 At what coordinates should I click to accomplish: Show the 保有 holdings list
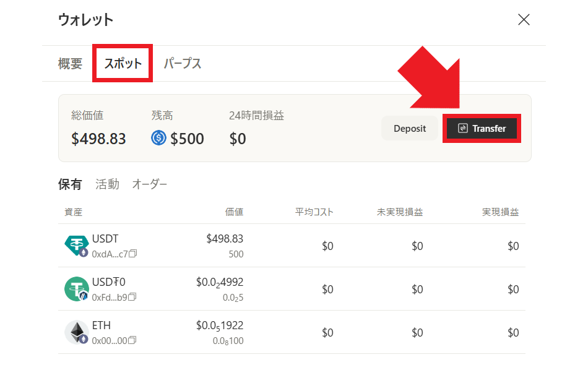click(x=69, y=184)
